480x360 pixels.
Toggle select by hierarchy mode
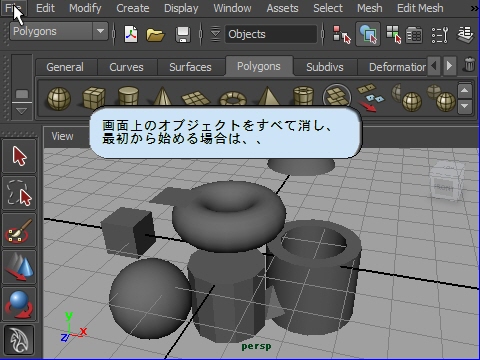click(341, 34)
